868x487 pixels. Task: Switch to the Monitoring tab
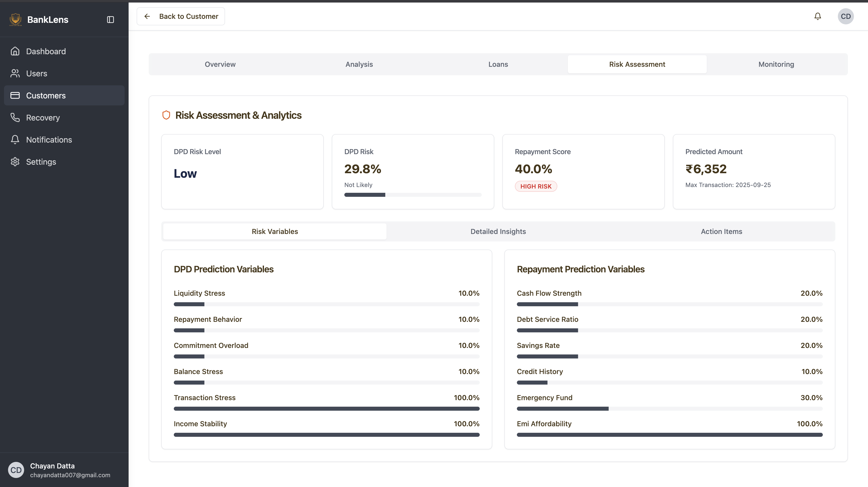tap(776, 64)
